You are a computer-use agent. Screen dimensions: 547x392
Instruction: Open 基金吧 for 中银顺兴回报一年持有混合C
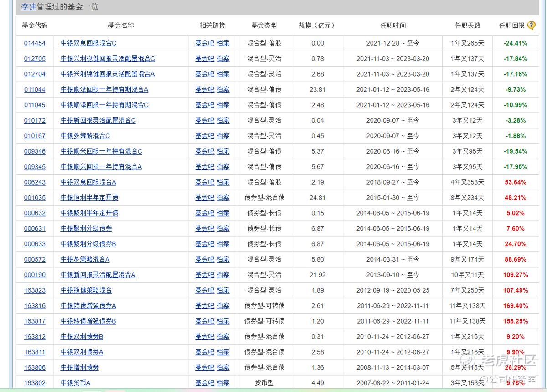[x=205, y=151]
